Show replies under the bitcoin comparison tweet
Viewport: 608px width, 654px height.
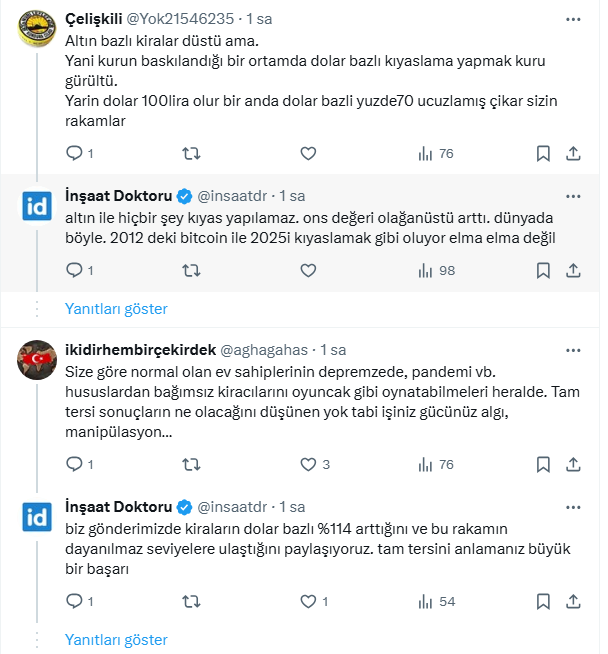click(x=116, y=309)
